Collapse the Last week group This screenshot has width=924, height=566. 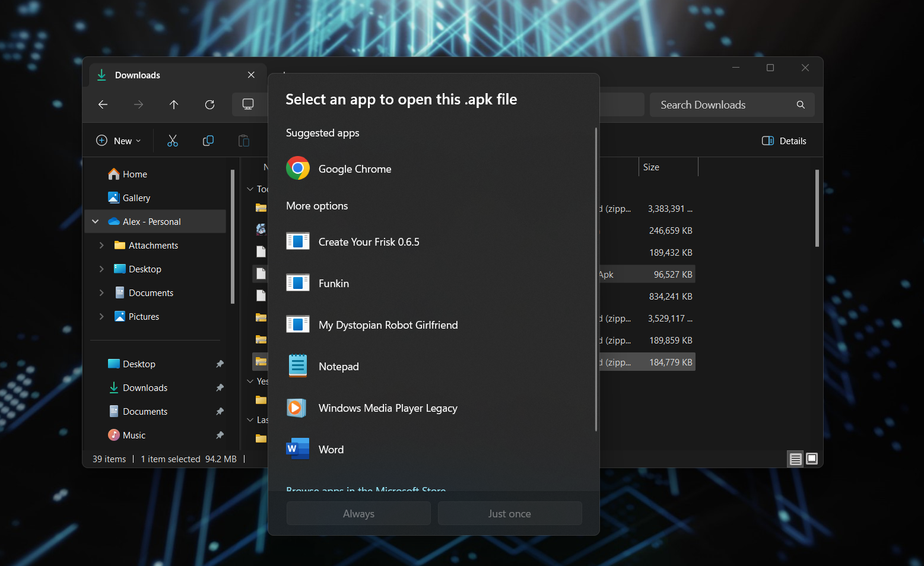(x=250, y=419)
